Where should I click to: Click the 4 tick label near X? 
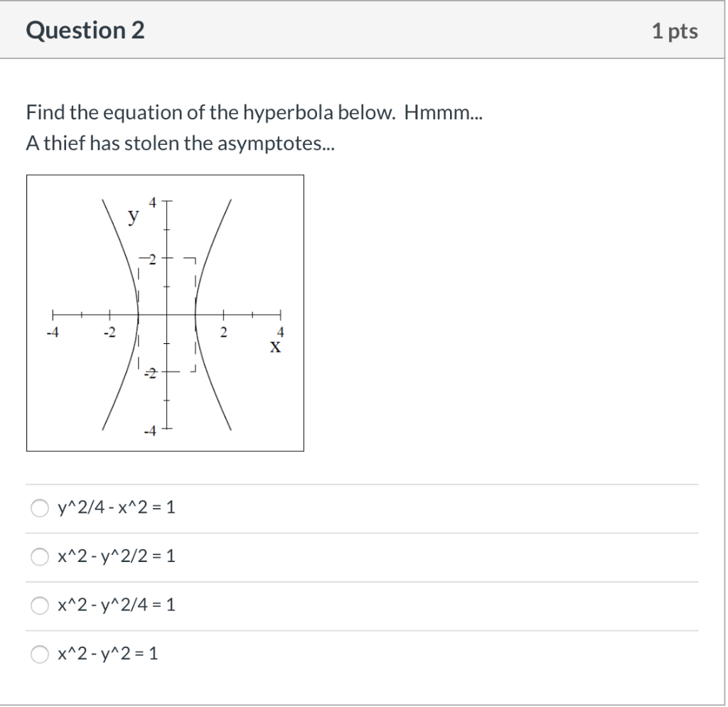279,332
